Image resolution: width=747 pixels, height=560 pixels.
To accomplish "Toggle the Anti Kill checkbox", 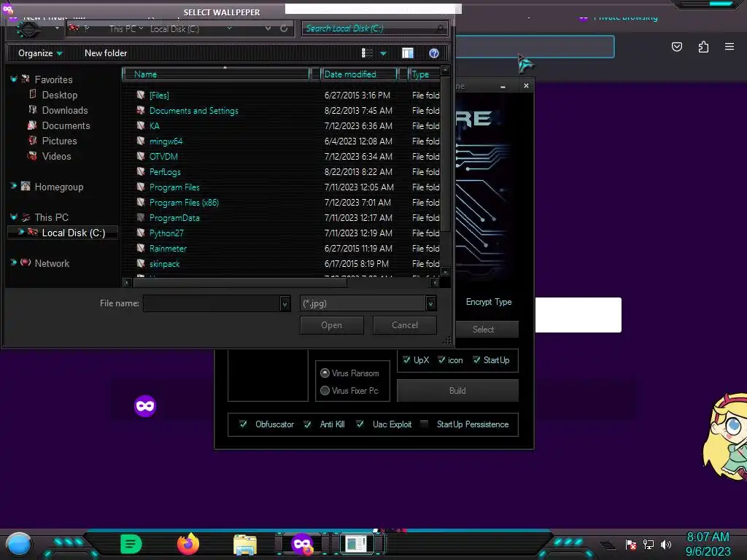I will 308,424.
